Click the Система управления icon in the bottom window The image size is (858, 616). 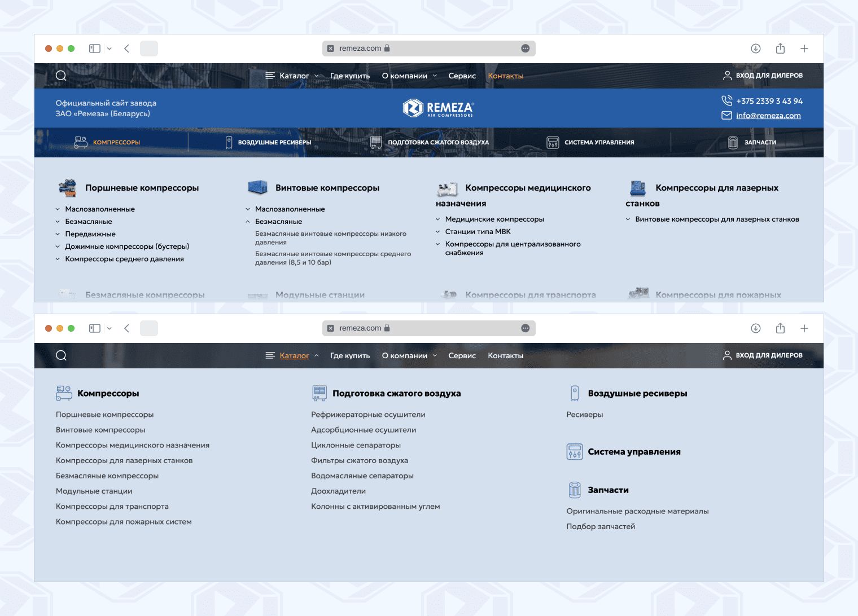click(x=575, y=452)
